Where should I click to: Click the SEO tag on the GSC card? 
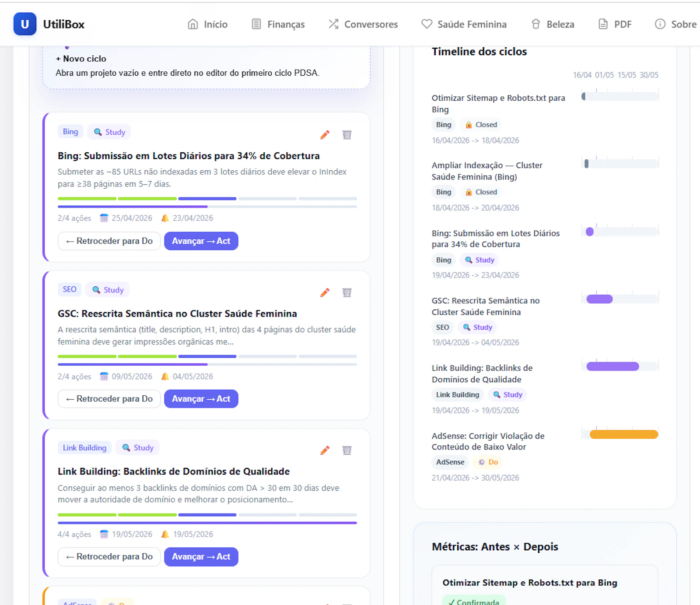tap(70, 289)
